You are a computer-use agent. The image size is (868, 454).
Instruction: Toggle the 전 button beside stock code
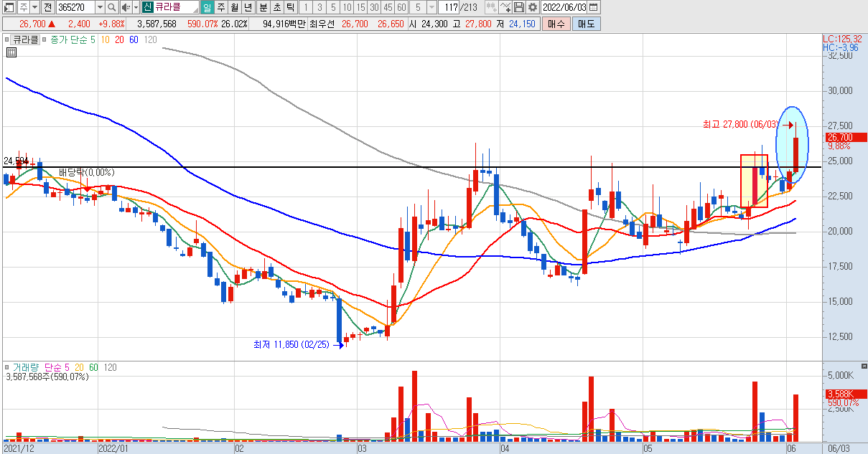47,7
